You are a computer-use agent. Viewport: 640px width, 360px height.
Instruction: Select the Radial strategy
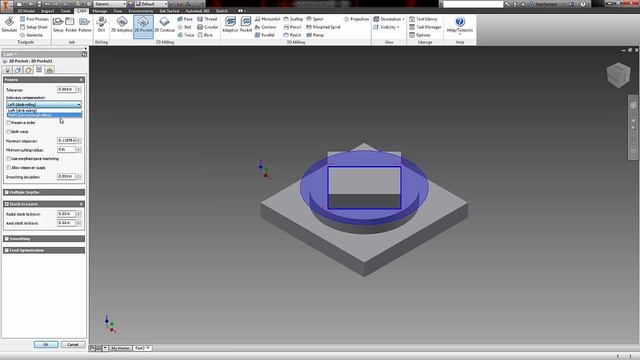(x=292, y=35)
